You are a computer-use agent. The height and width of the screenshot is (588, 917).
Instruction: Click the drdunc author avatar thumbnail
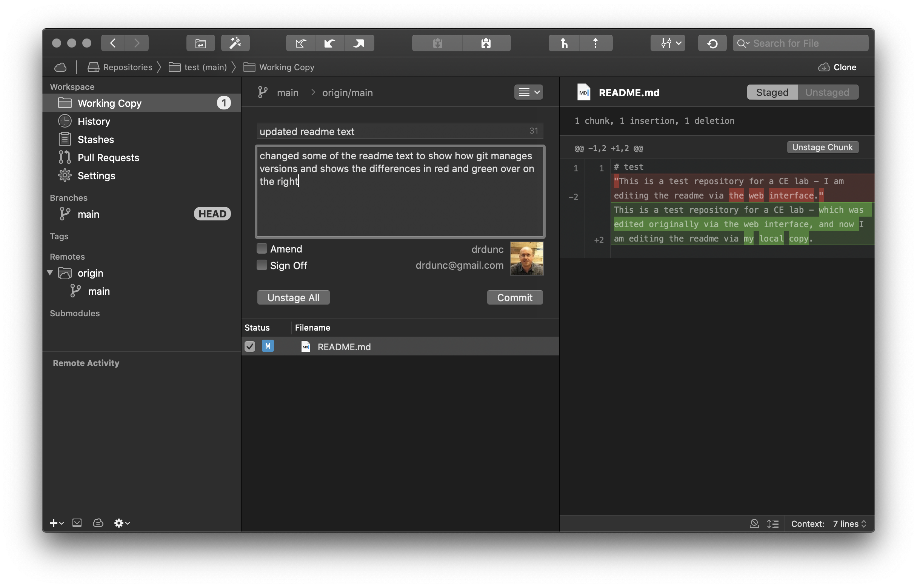526,259
